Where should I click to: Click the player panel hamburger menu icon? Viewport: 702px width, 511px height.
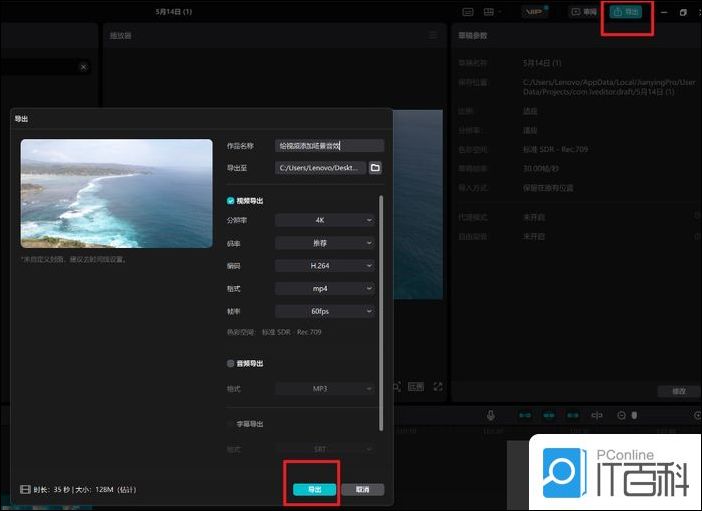coord(433,35)
